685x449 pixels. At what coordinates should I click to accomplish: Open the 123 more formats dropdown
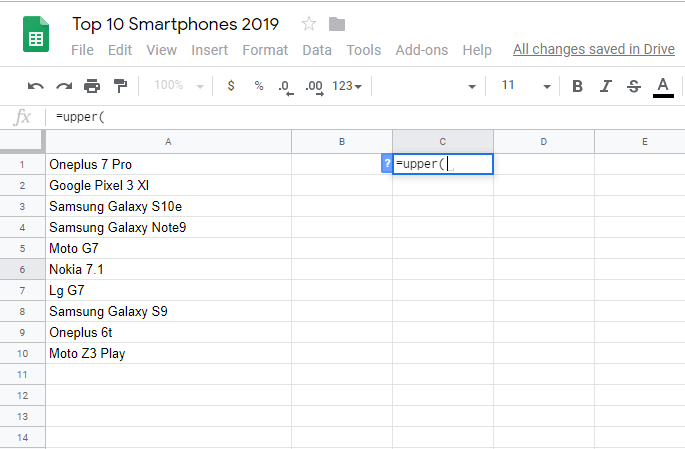(347, 86)
